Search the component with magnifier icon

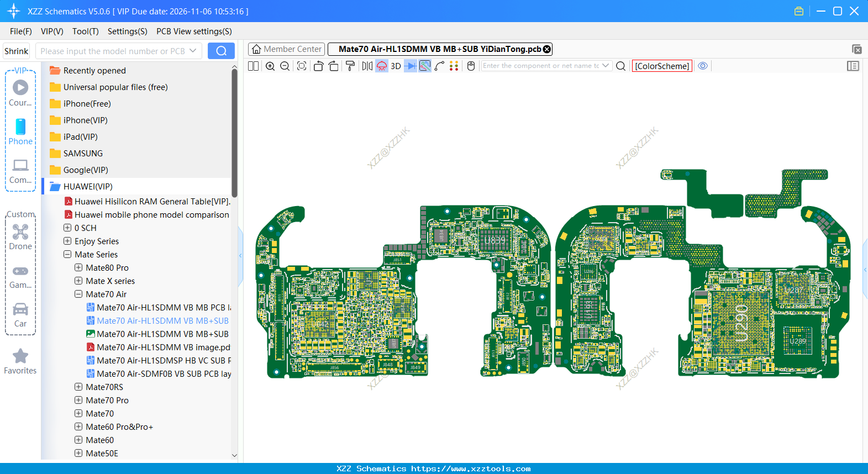(621, 66)
